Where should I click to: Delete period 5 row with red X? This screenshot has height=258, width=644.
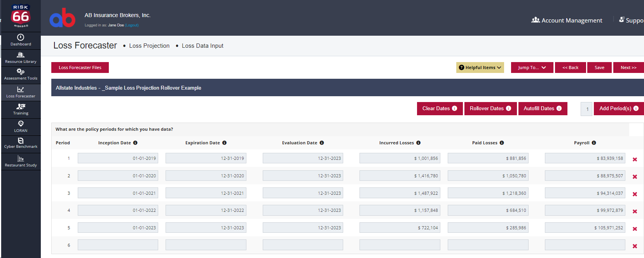pos(635,229)
